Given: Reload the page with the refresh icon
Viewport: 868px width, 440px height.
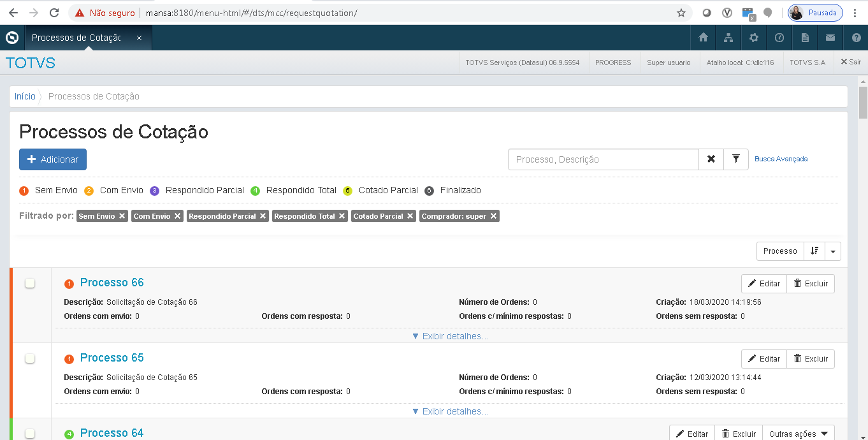Looking at the screenshot, I should [54, 13].
